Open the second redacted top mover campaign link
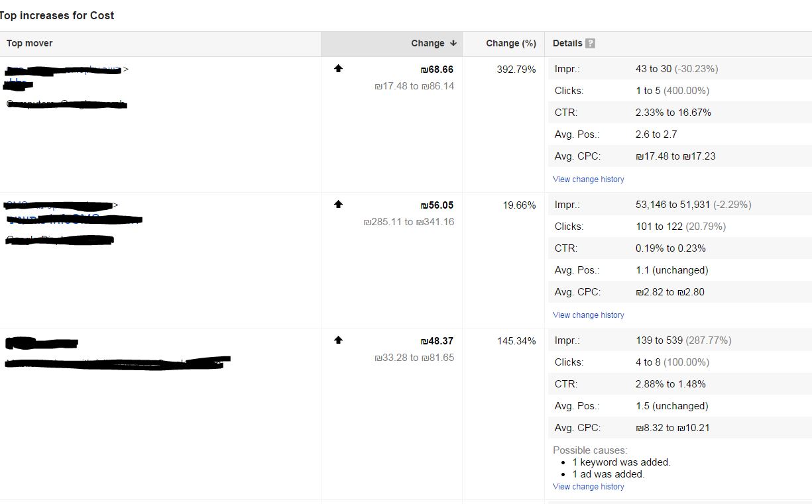 [x=74, y=219]
